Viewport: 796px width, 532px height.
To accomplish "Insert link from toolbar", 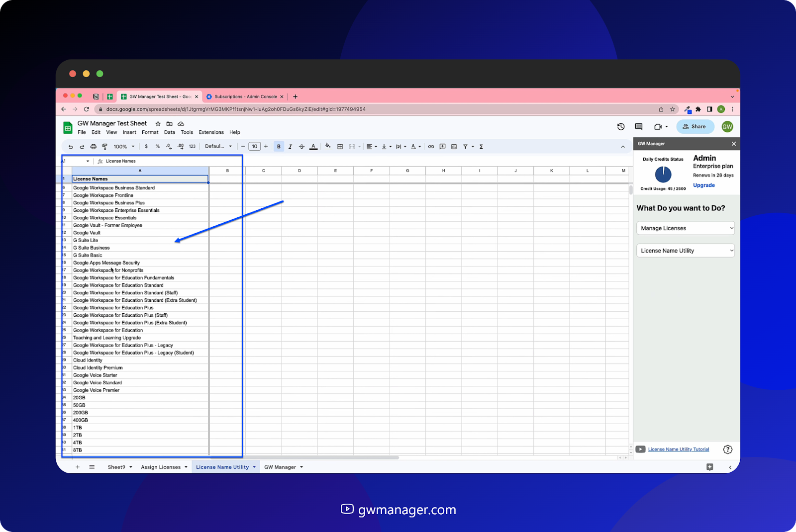I will [431, 147].
